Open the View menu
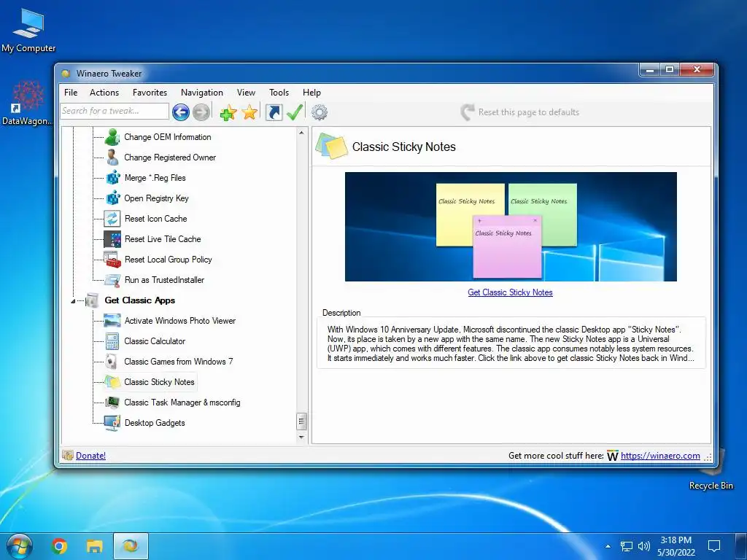747x560 pixels. click(x=246, y=93)
